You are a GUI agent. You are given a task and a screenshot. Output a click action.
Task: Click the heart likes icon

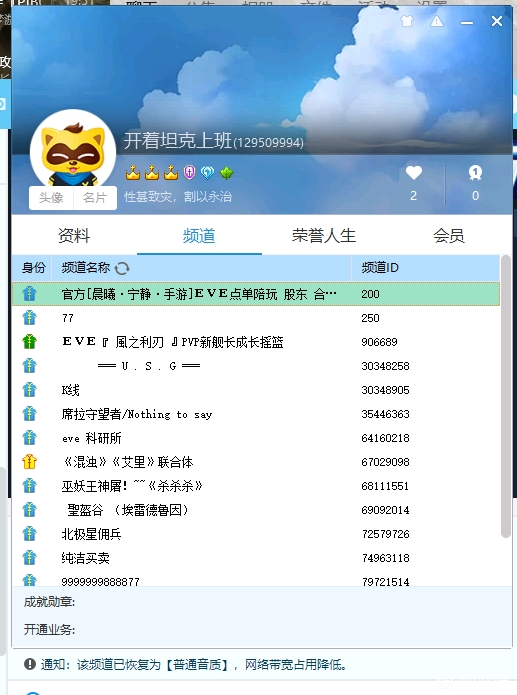coord(414,173)
